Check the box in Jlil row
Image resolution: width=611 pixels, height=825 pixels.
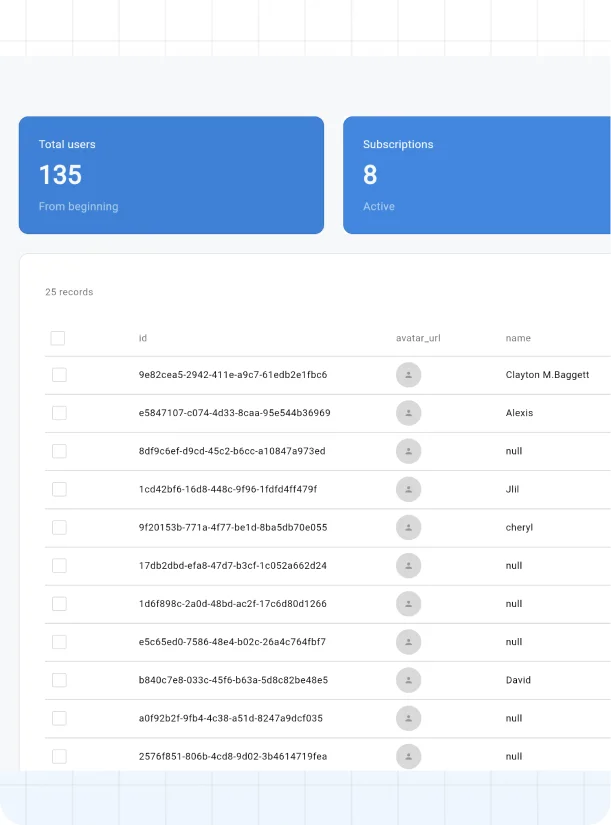[x=59, y=489]
